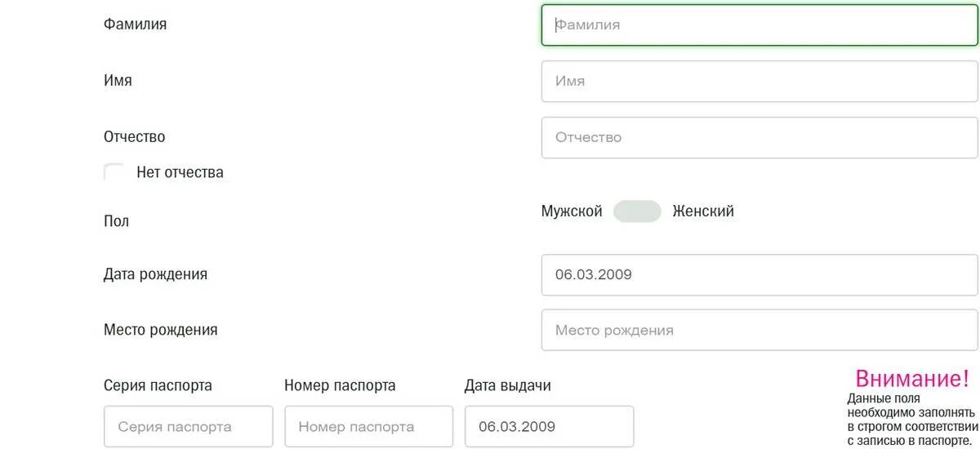Image resolution: width=980 pixels, height=449 pixels.
Task: Focus the Фамилия text input
Action: [x=759, y=24]
